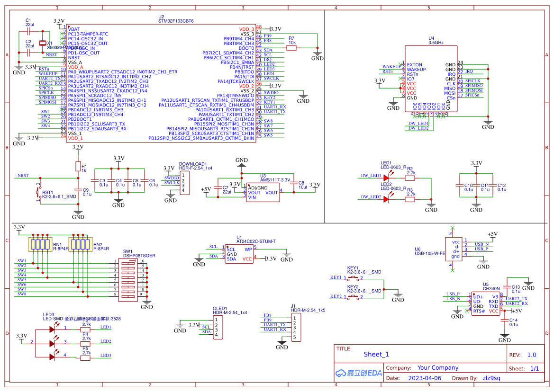Select the USB_P net label at U6
The width and height of the screenshot is (554, 392).
click(481, 249)
